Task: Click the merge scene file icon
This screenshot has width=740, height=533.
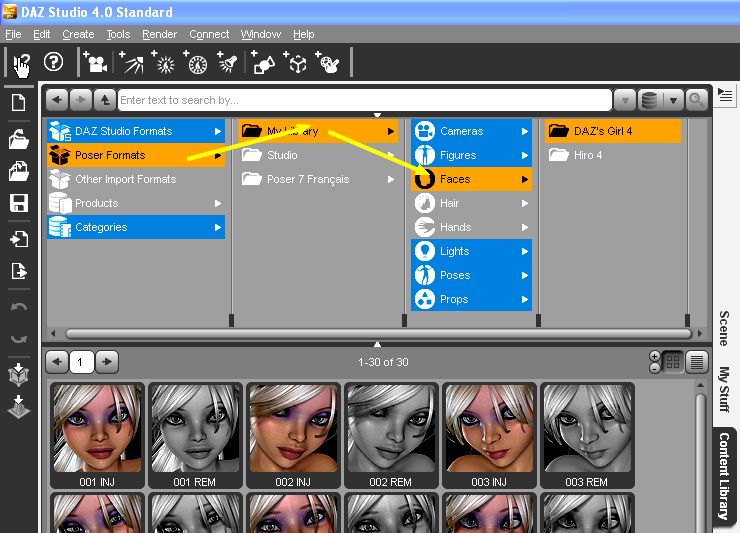Action: coord(19,171)
